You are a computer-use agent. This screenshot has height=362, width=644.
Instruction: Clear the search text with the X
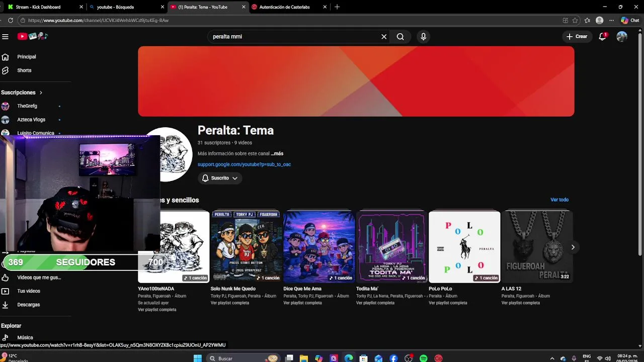384,37
